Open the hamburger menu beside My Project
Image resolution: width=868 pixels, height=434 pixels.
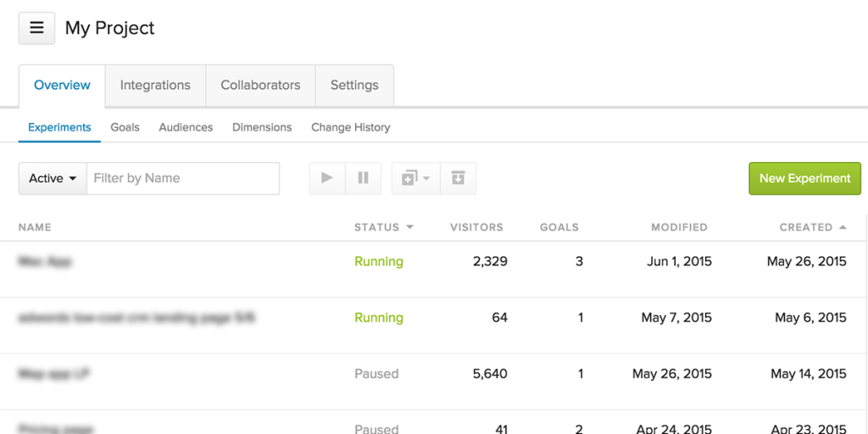coord(36,28)
